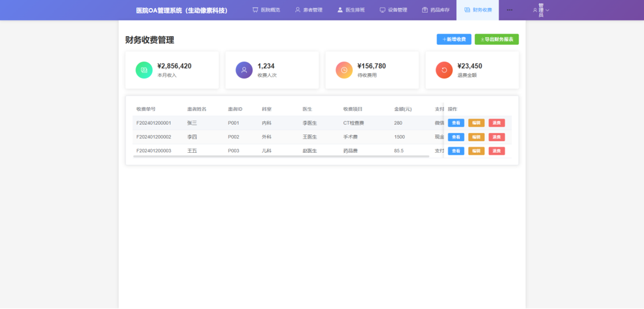Click the 科室 column header
Viewport: 644px width, 309px height.
266,109
